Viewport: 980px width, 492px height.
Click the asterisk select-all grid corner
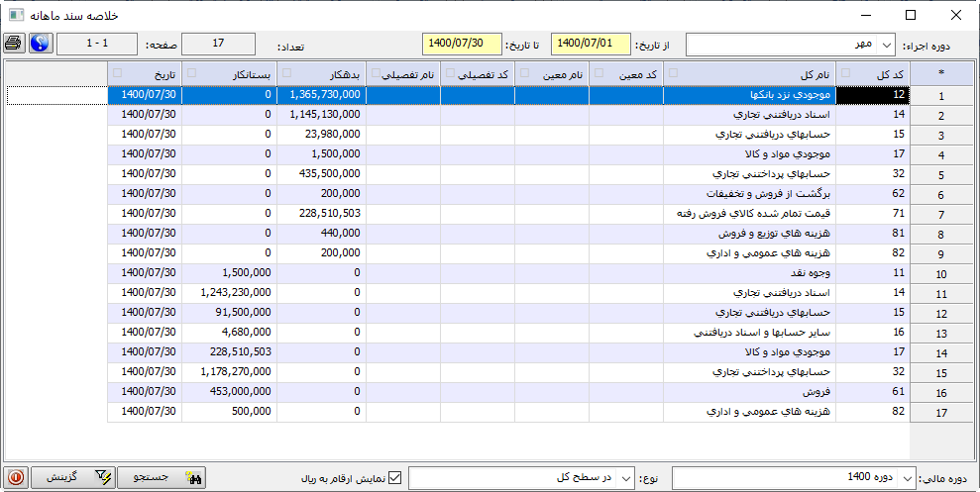tap(940, 73)
